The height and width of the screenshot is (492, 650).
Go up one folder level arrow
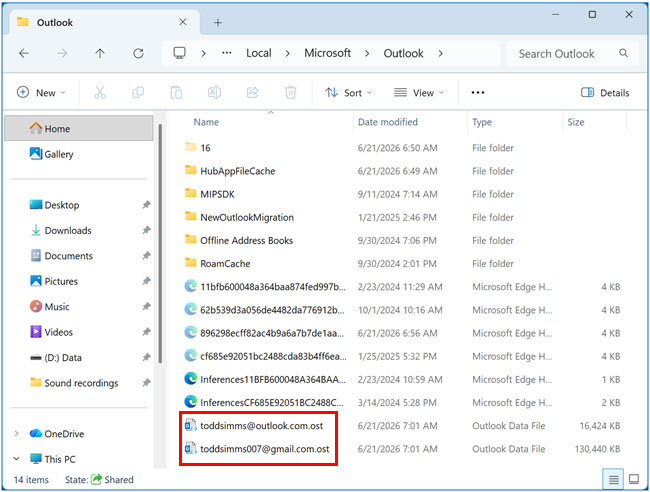100,53
